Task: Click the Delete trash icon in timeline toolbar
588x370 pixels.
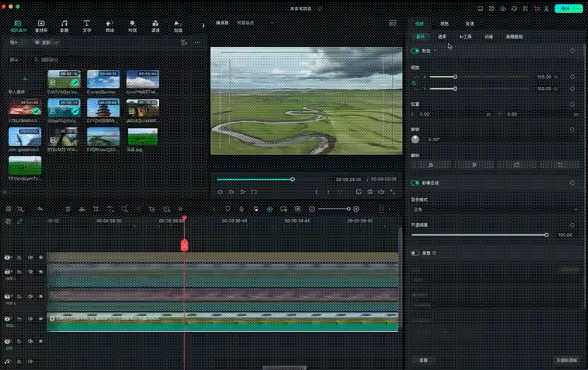Action: (x=68, y=209)
